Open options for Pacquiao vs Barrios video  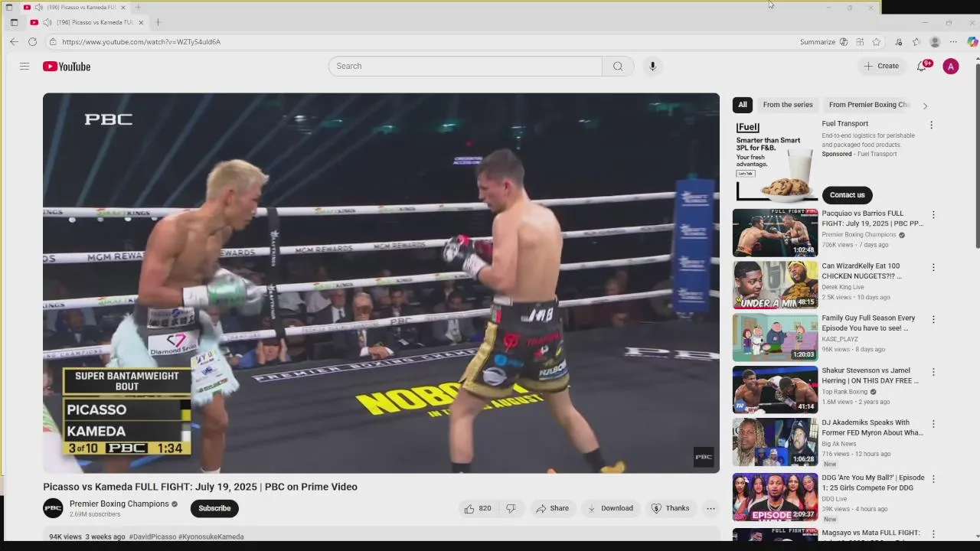click(x=933, y=215)
